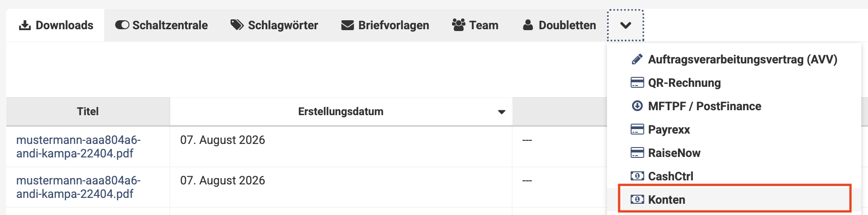Screen dimensions: 868x215
Task: Open second mustermann-aaa804a6-andi-kampa-22404.pdf link
Action: pos(79,187)
